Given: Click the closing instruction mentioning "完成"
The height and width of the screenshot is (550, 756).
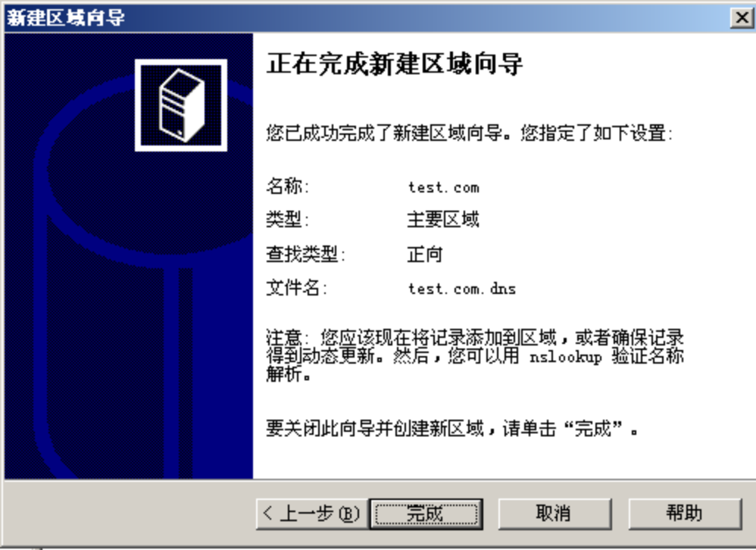Looking at the screenshot, I should coord(452,429).
